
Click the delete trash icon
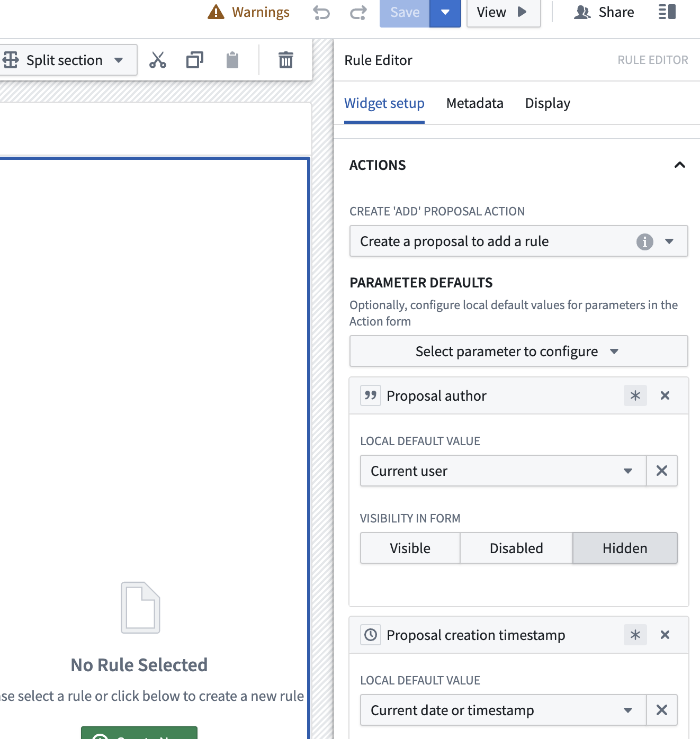pos(286,60)
